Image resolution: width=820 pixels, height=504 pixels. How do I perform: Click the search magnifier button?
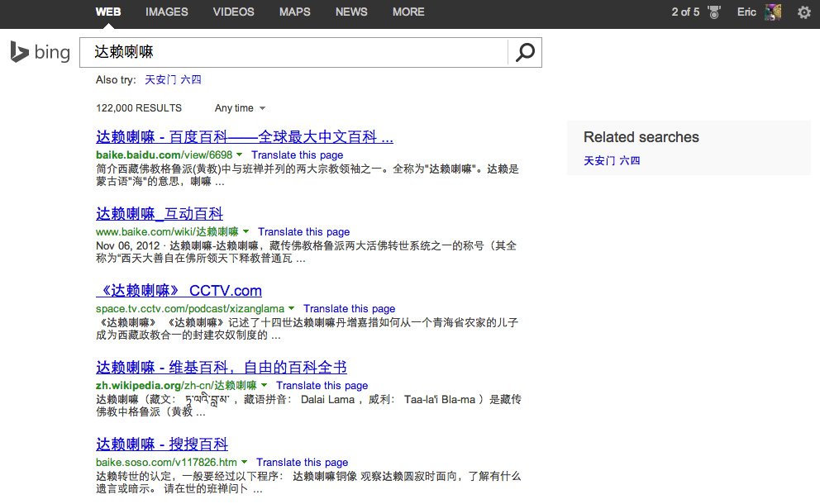(x=525, y=52)
